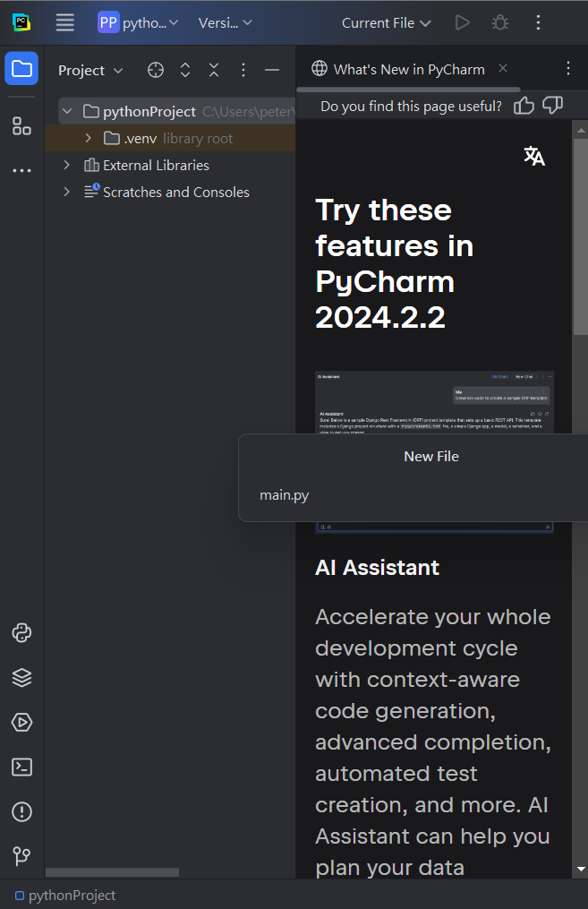This screenshot has width=588, height=909.
Task: Open the pythonProject project switcher dropdown
Action: (x=138, y=22)
